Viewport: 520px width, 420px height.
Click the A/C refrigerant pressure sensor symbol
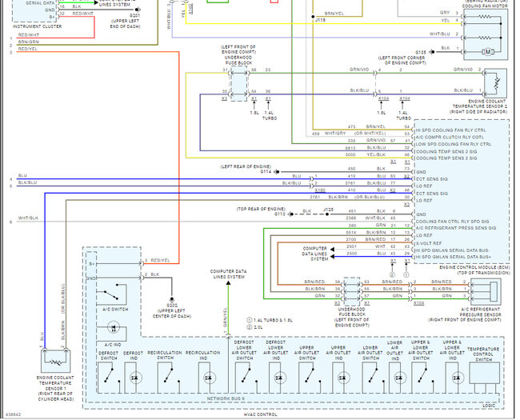pos(486,292)
